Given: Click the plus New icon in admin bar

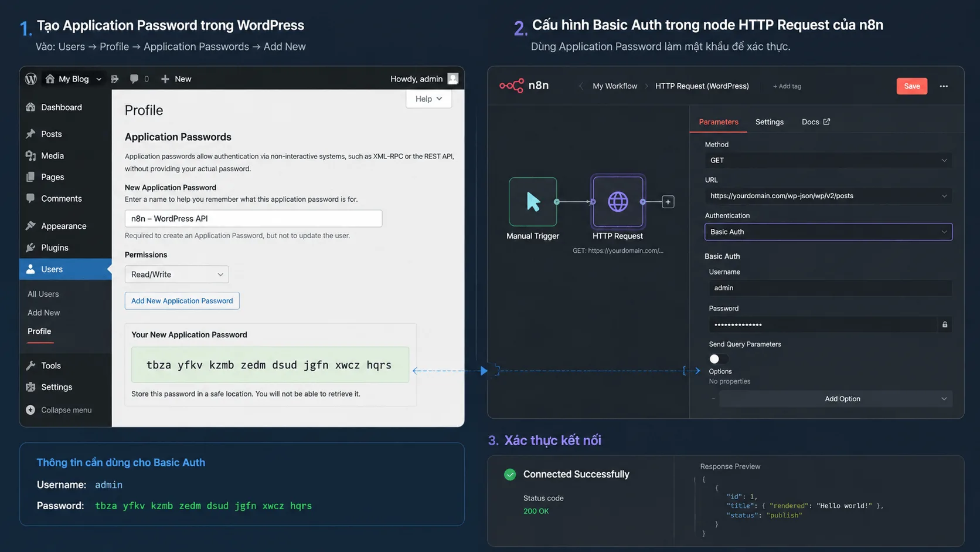Looking at the screenshot, I should pos(165,79).
